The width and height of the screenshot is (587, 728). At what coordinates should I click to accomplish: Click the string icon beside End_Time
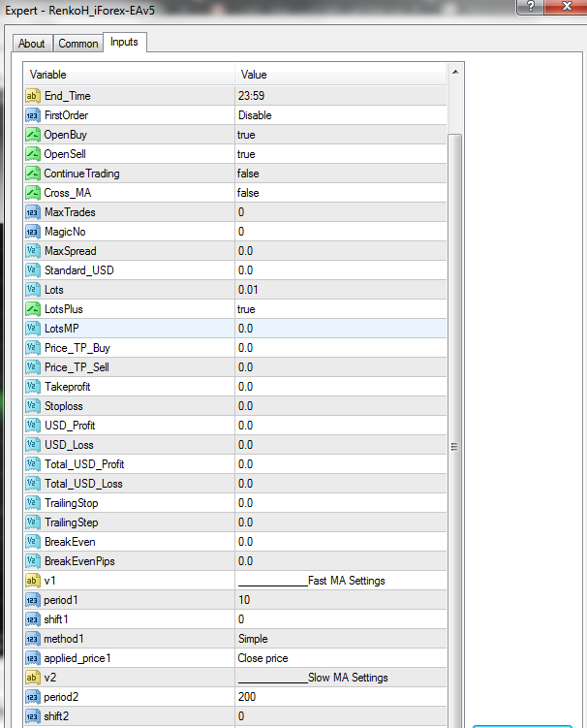coord(33,96)
